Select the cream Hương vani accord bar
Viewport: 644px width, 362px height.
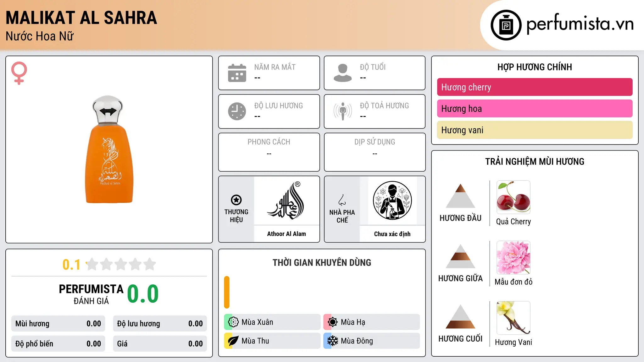pyautogui.click(x=535, y=130)
